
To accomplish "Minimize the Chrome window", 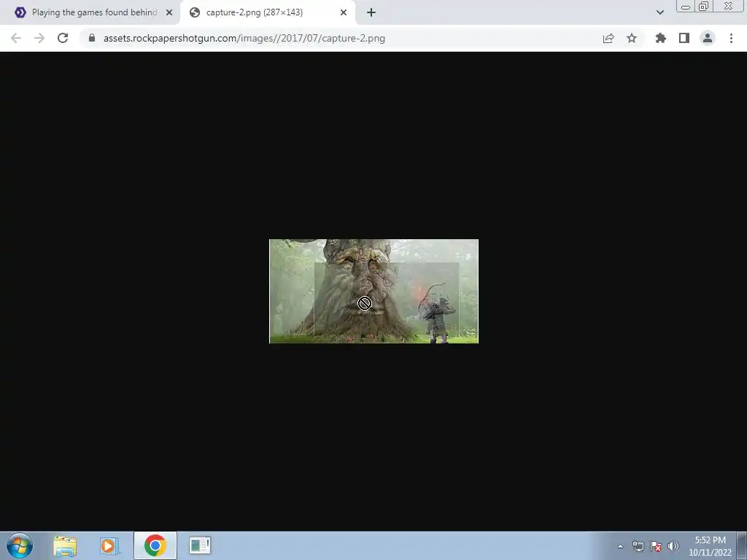I will tap(686, 6).
